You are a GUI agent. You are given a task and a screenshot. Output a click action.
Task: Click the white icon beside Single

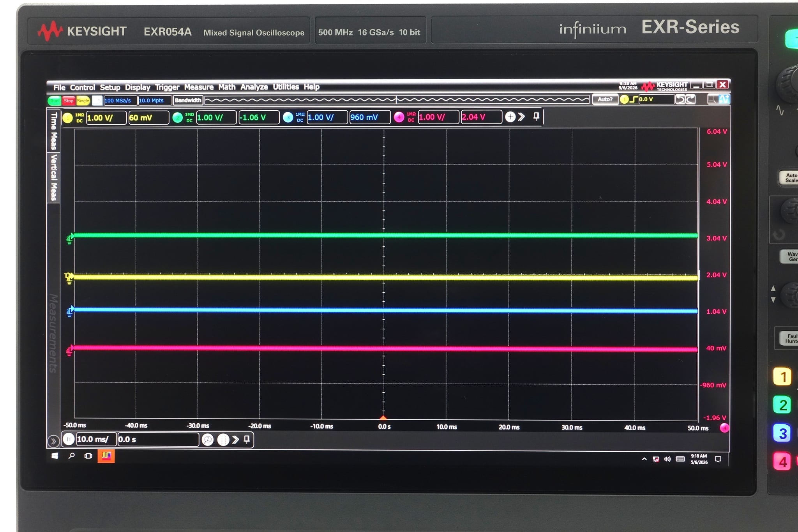coord(97,101)
